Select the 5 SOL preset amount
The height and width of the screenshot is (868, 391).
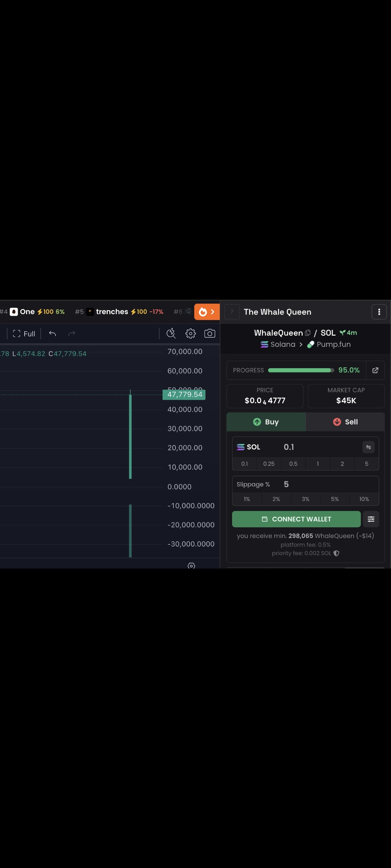(367, 464)
